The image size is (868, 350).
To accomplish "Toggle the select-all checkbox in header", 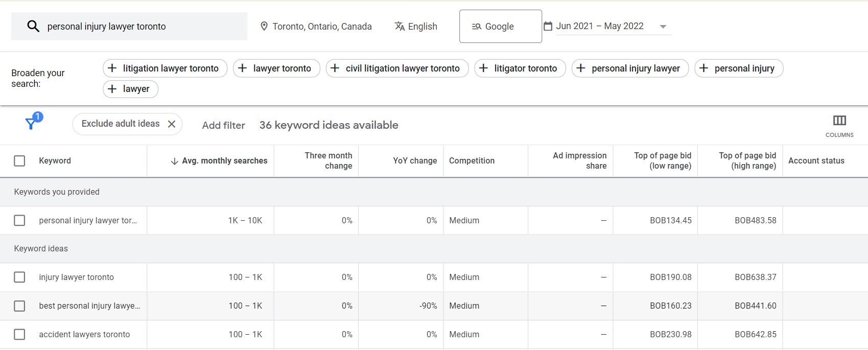I will click(x=19, y=161).
